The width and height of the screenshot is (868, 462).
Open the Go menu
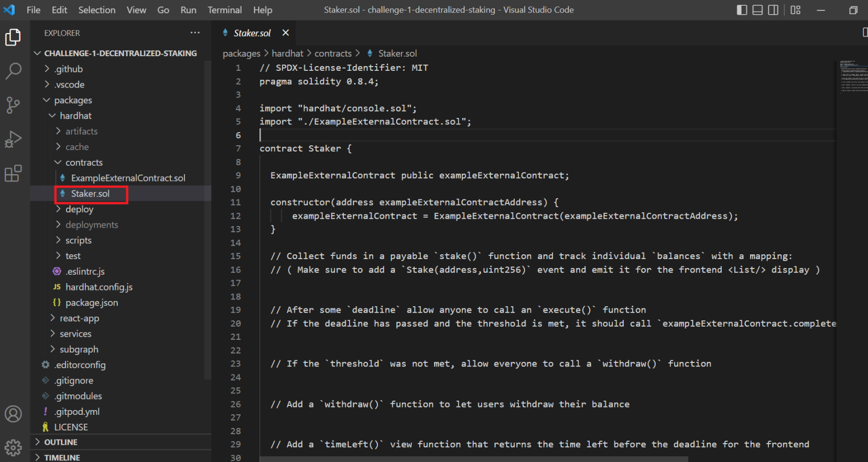click(x=164, y=10)
